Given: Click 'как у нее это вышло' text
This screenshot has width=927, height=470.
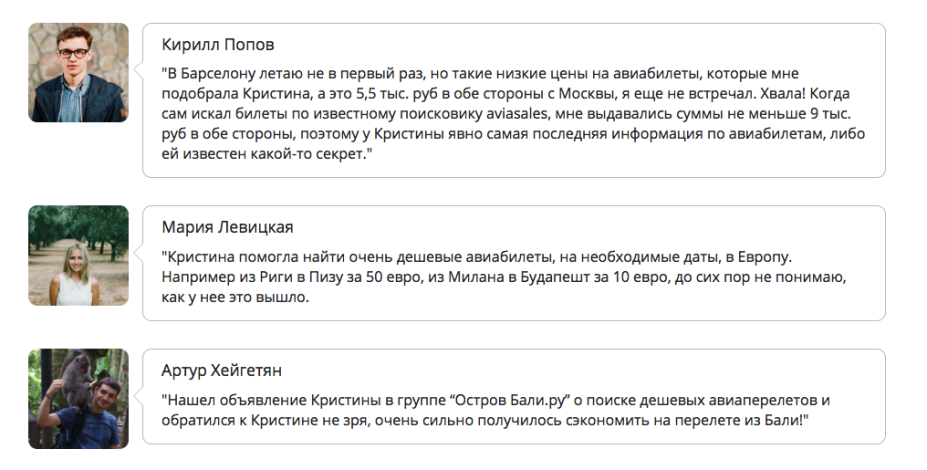Looking at the screenshot, I should [x=234, y=297].
